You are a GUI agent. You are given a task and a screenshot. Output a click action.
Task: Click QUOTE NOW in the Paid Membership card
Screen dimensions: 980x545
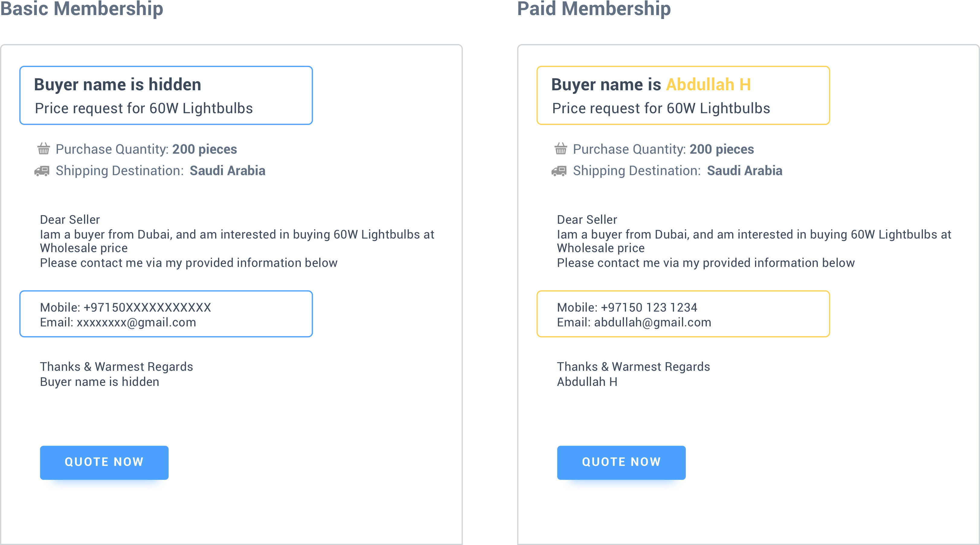click(621, 463)
